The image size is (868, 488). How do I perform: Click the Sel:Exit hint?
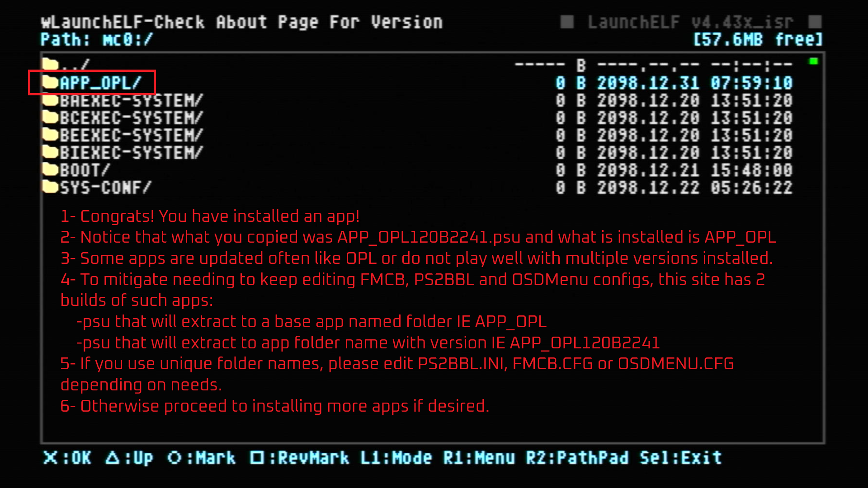coord(681,458)
